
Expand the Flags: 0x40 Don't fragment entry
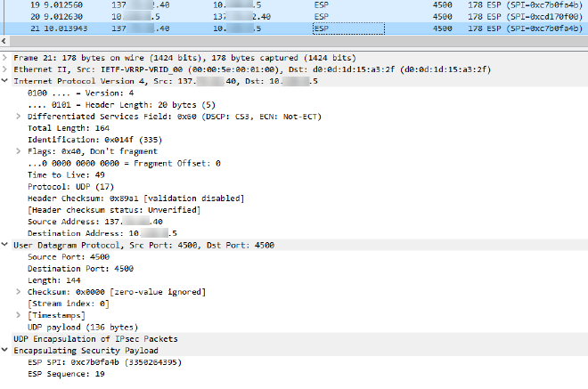point(22,151)
